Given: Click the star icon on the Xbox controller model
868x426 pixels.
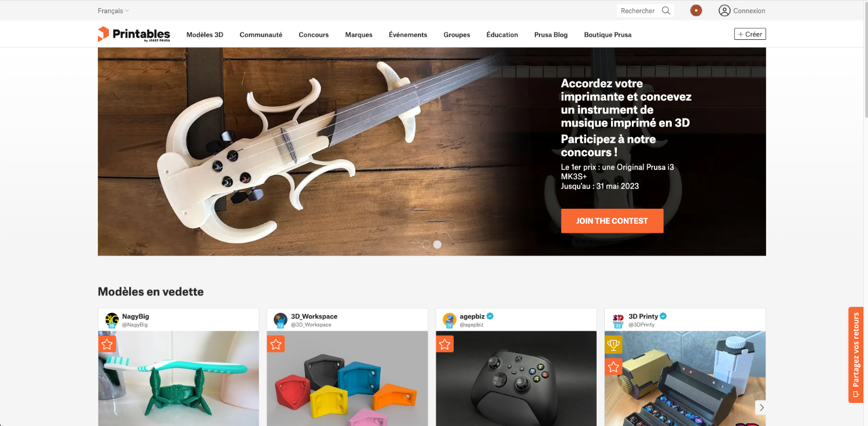Looking at the screenshot, I should pyautogui.click(x=444, y=344).
